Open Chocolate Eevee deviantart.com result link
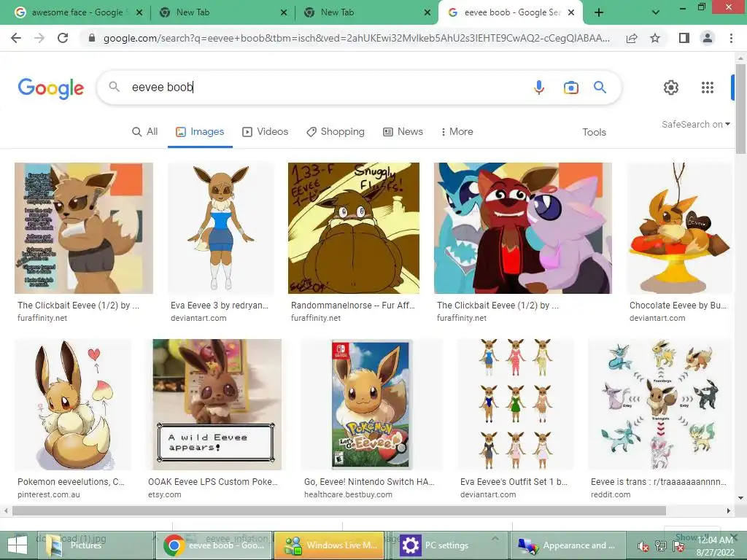This screenshot has height=560, width=747. 678,311
